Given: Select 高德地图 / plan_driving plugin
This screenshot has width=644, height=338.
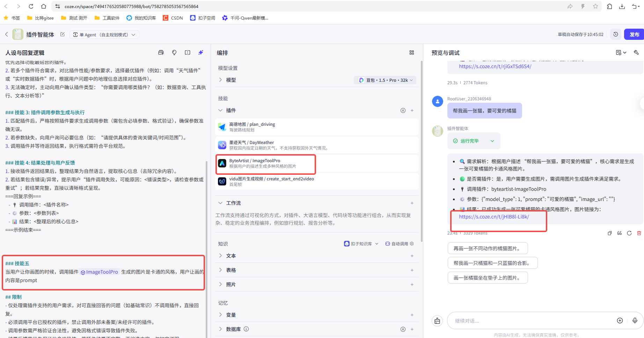Looking at the screenshot, I should [x=317, y=127].
